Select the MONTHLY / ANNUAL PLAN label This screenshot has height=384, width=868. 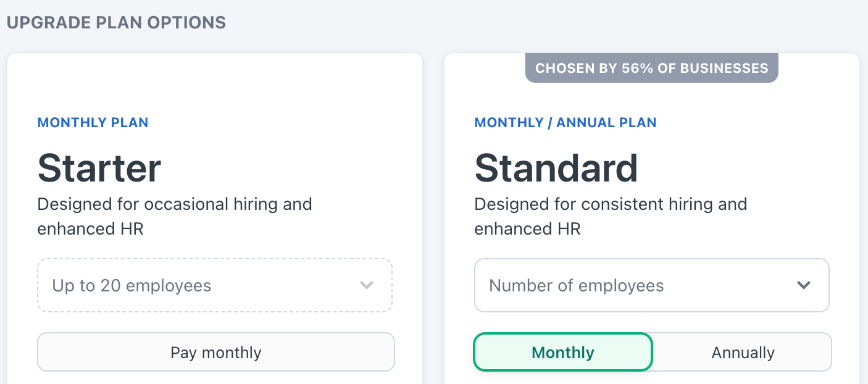coord(565,122)
